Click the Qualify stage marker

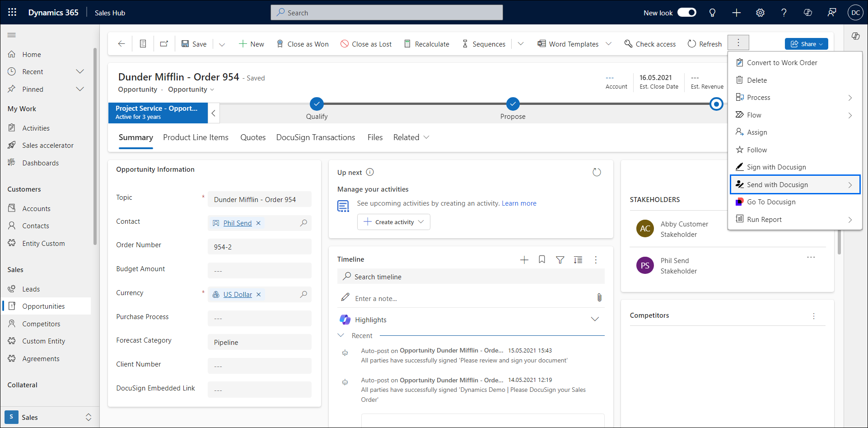click(317, 104)
